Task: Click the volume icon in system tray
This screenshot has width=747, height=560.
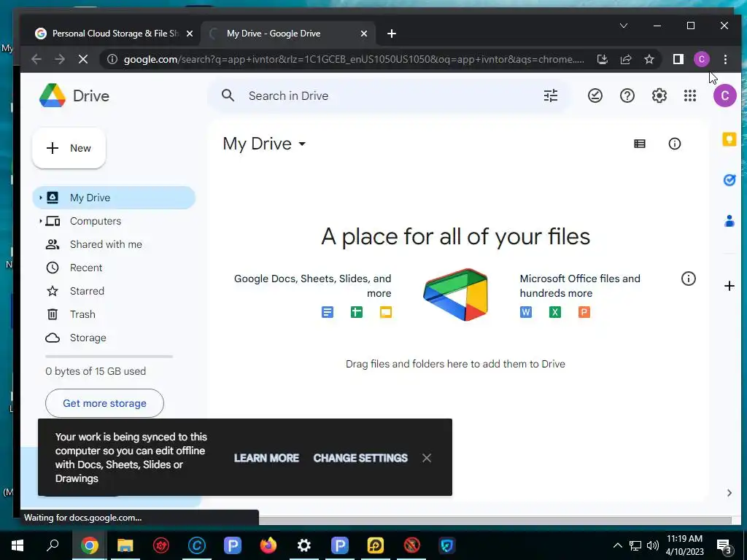Action: pyautogui.click(x=653, y=545)
